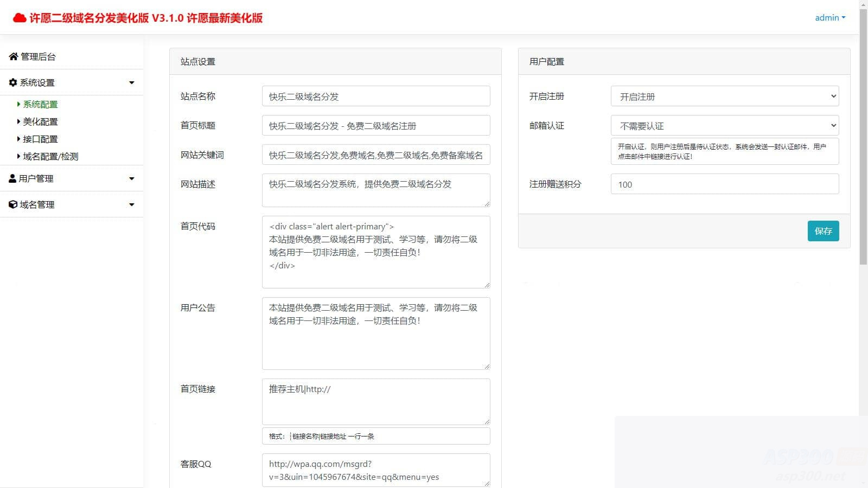The height and width of the screenshot is (488, 868).
Task: Expand the admin account menu
Action: click(x=829, y=17)
